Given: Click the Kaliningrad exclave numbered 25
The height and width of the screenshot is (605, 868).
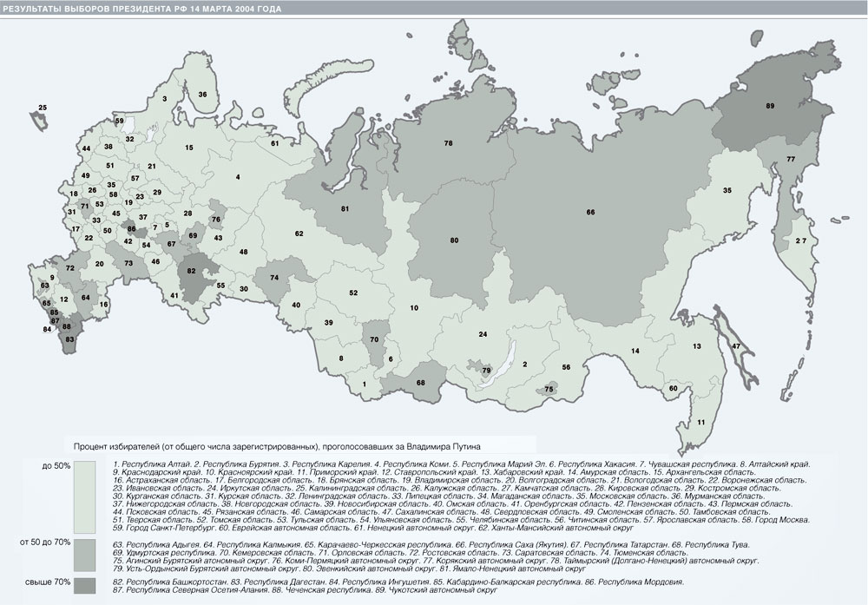Looking at the screenshot, I should [42, 109].
